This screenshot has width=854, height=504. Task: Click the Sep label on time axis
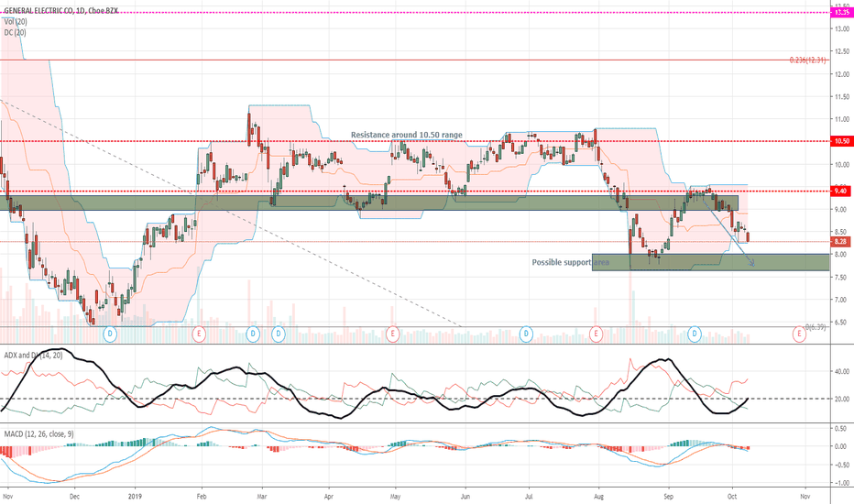tap(668, 497)
